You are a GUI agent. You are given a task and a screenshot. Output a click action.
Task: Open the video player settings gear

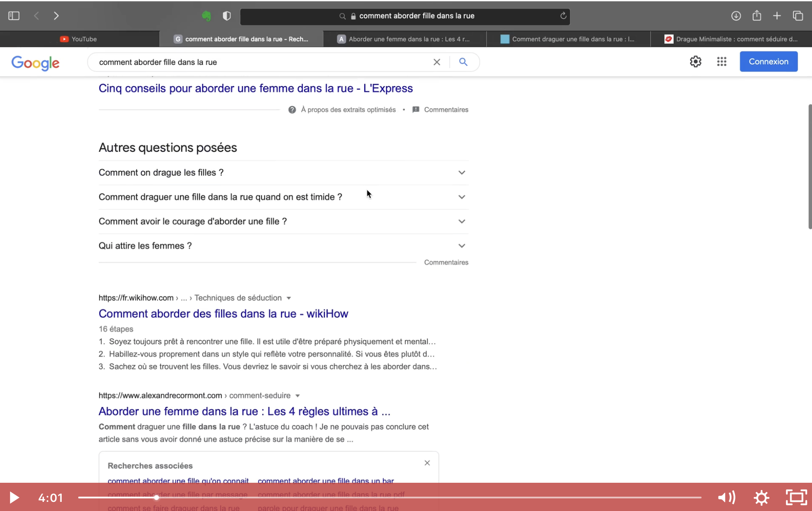pyautogui.click(x=762, y=498)
